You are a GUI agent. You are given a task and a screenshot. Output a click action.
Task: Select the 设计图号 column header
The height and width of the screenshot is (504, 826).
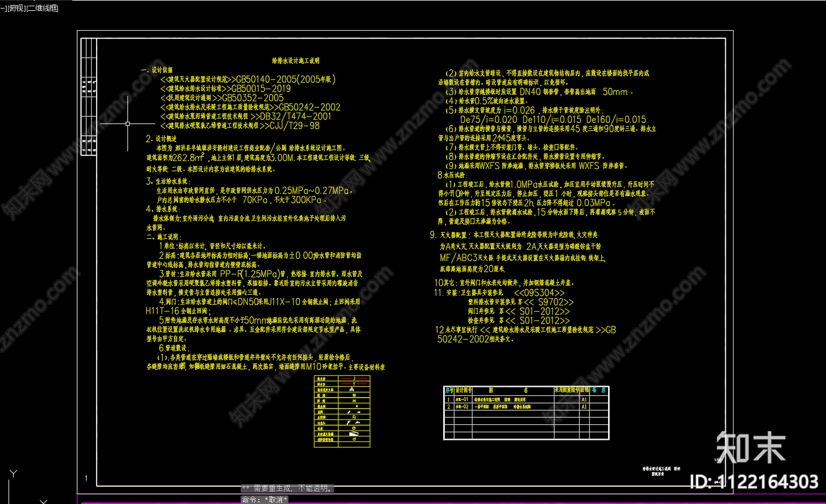(463, 391)
